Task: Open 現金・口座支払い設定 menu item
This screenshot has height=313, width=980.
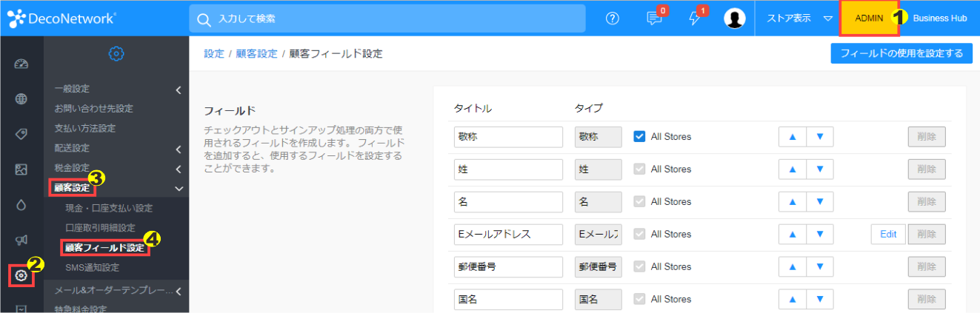Action: [x=109, y=208]
